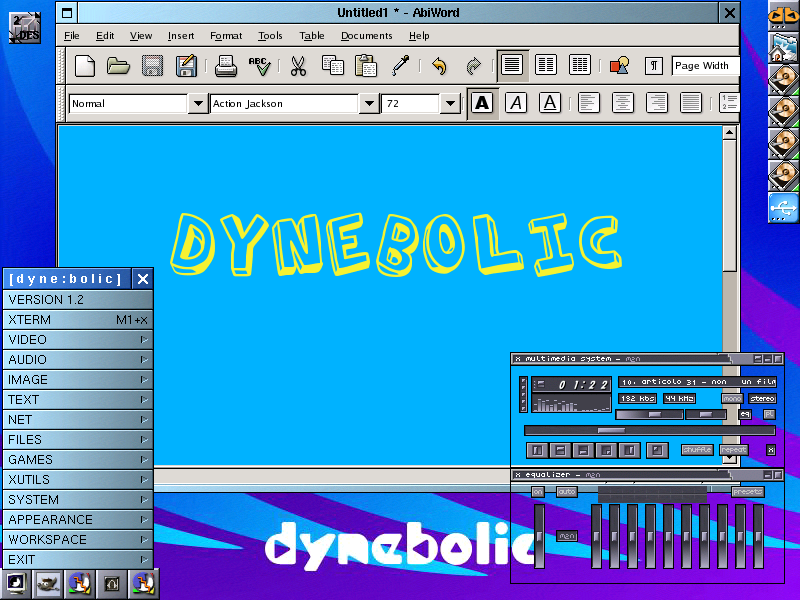Open the font size 72 dropdown
800x600 pixels.
[x=449, y=104]
